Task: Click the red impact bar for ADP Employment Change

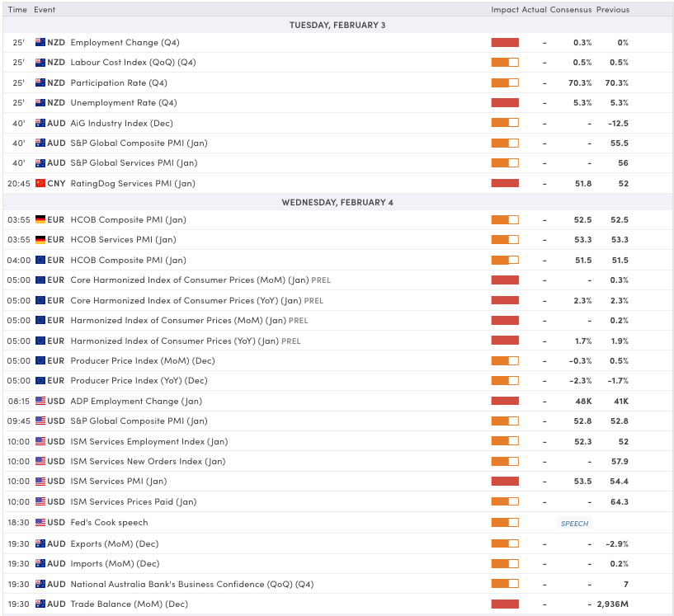Action: pos(505,401)
